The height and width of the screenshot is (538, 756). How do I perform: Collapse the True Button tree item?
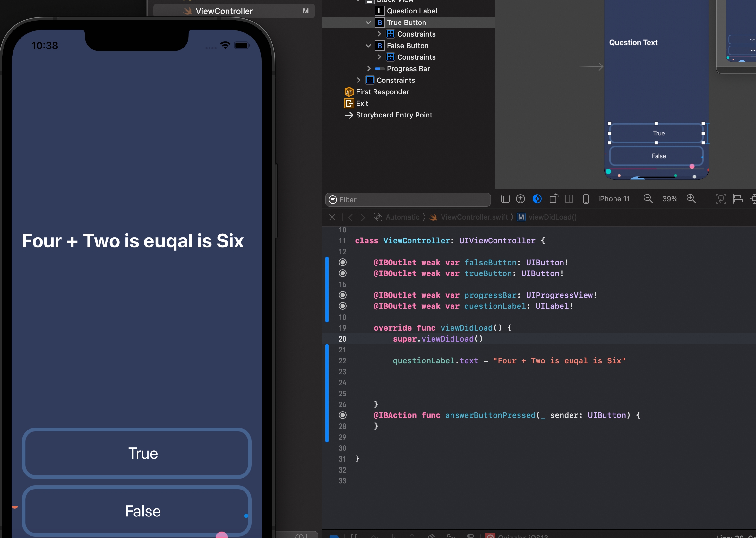click(x=368, y=22)
